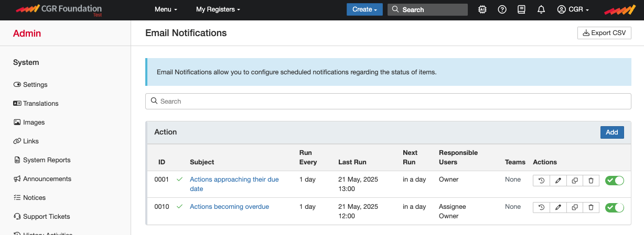Click the Subject column header

tap(202, 162)
